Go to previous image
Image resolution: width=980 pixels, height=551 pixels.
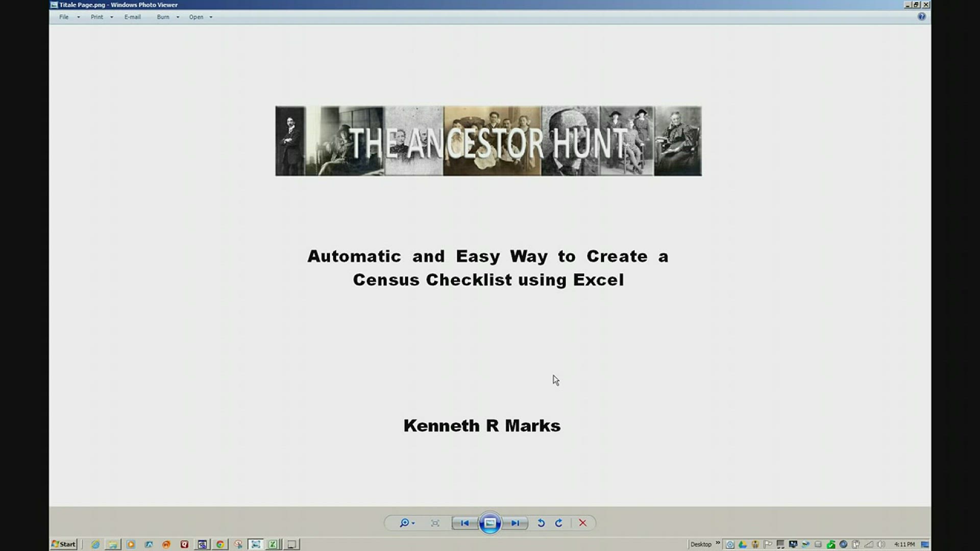(464, 523)
